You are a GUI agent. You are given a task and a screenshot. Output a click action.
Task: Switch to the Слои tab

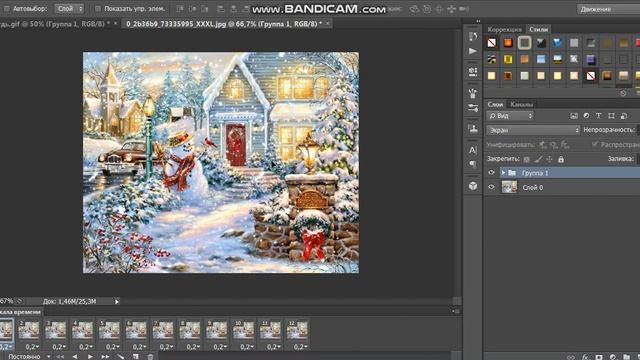point(495,104)
